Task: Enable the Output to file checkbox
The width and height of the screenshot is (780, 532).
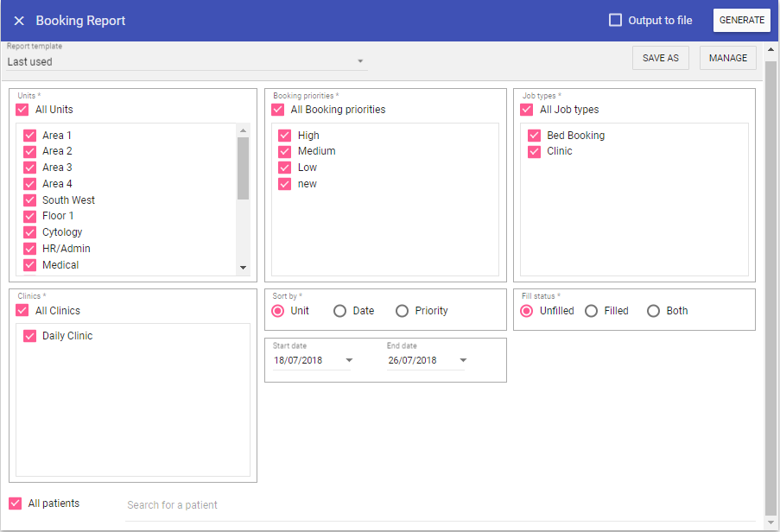Action: coord(615,21)
